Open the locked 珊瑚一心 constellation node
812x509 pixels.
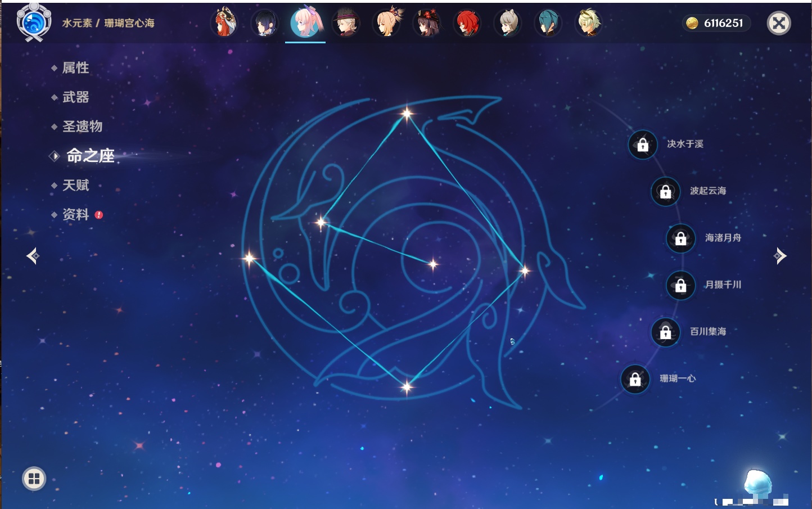click(x=635, y=379)
